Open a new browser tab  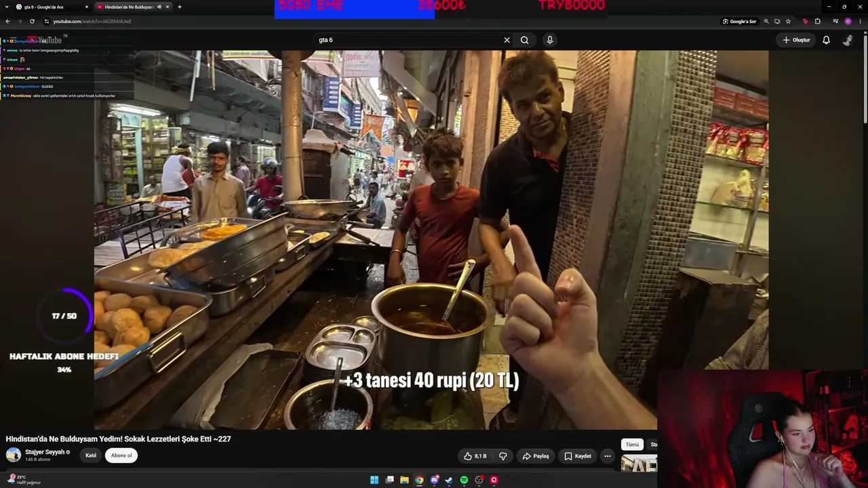[179, 7]
